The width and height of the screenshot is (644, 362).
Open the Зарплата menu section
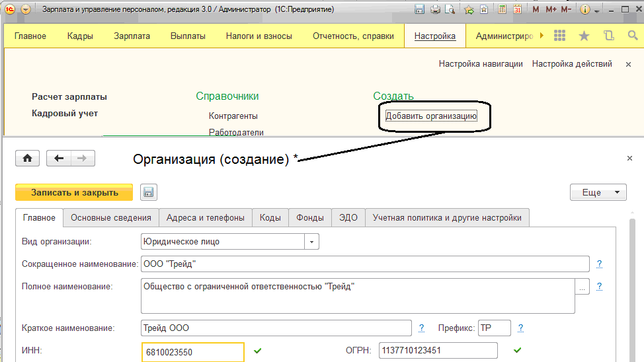(x=132, y=36)
